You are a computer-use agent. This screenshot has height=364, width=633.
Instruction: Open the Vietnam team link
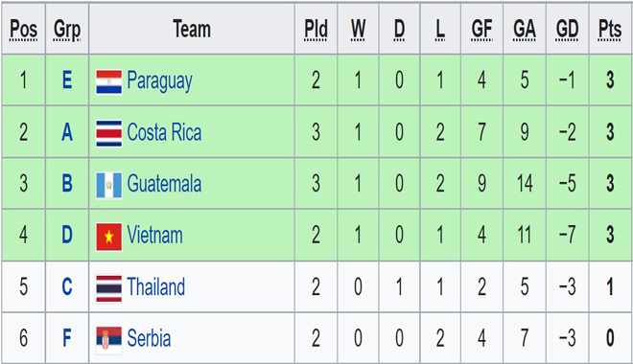point(154,235)
